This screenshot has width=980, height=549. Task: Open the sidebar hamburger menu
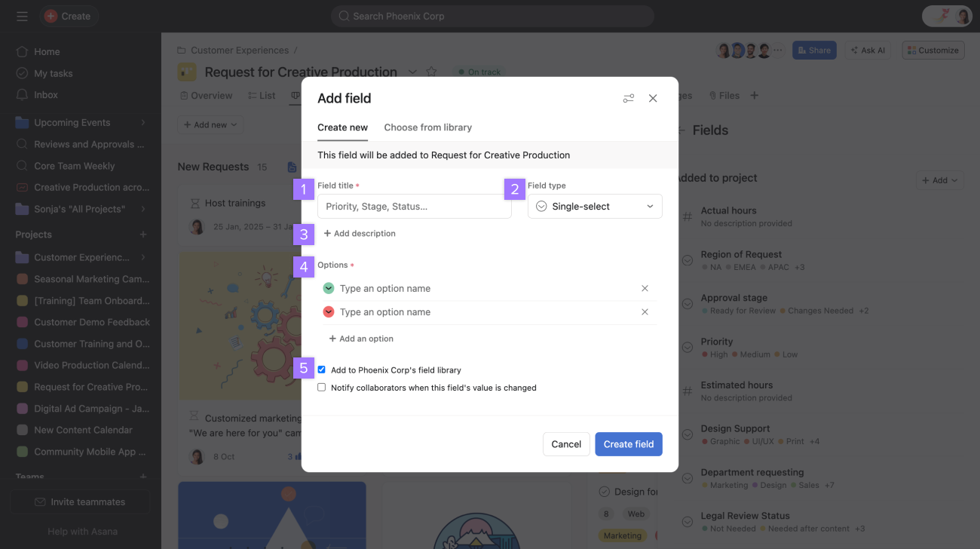[22, 16]
